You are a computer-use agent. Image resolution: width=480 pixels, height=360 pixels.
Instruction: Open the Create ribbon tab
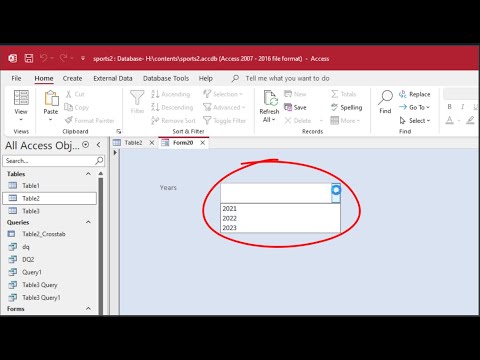pyautogui.click(x=72, y=78)
